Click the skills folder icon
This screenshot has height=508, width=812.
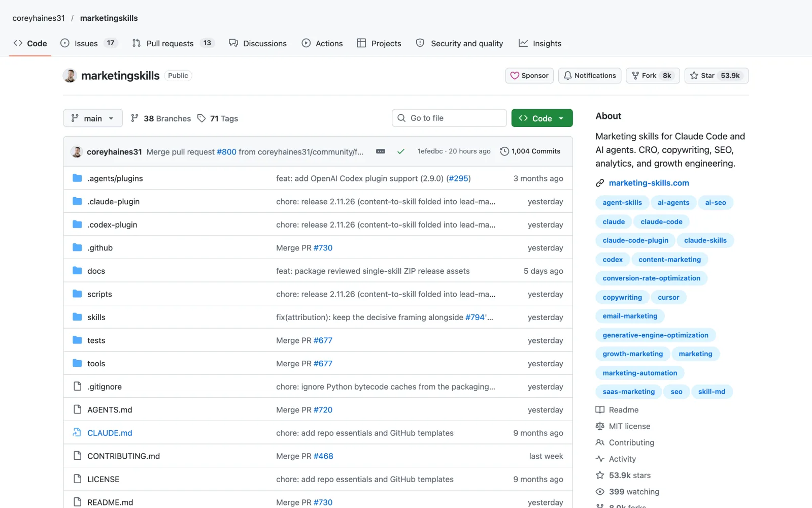(x=77, y=317)
